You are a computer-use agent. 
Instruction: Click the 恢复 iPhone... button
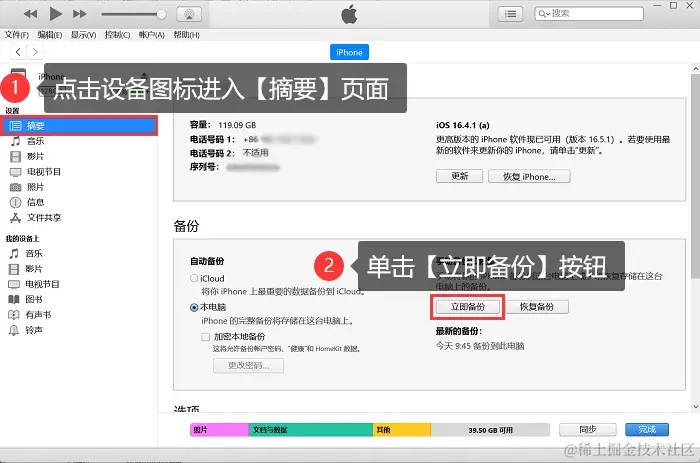coord(529,176)
